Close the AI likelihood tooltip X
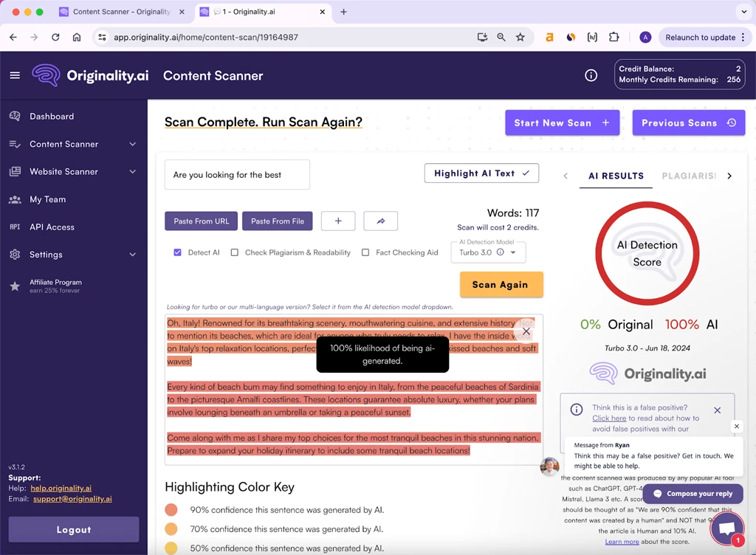This screenshot has width=756, height=555. tap(526, 331)
